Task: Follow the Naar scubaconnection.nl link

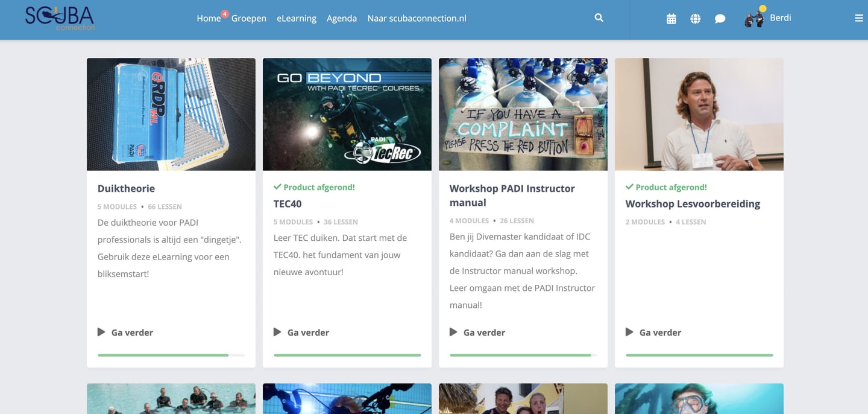Action: [x=417, y=18]
